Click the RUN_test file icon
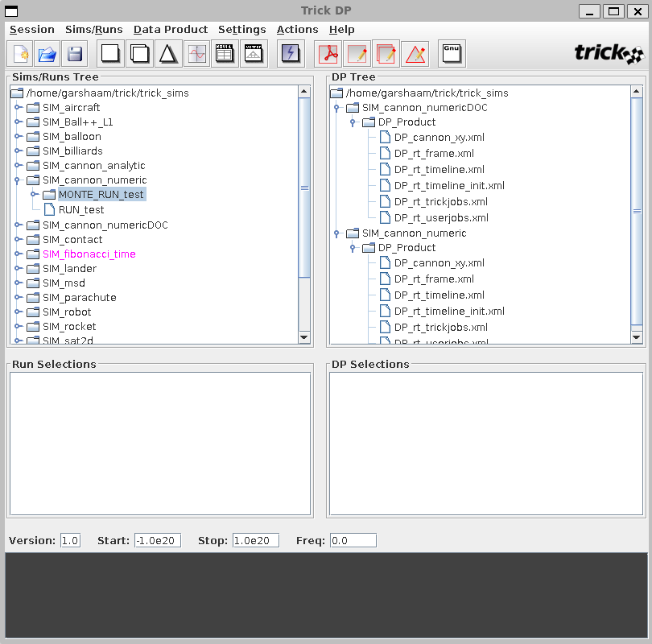Image resolution: width=652 pixels, height=644 pixels. point(49,209)
